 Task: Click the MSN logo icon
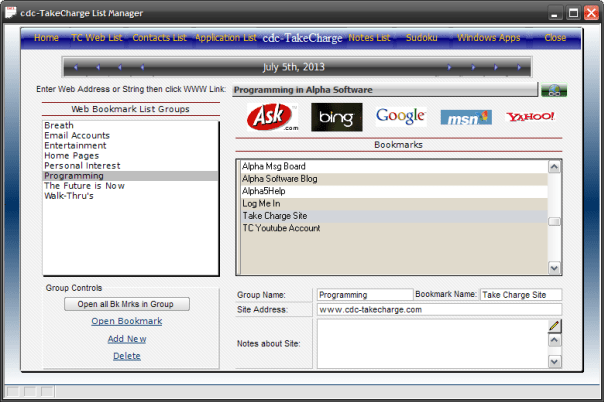(466, 117)
